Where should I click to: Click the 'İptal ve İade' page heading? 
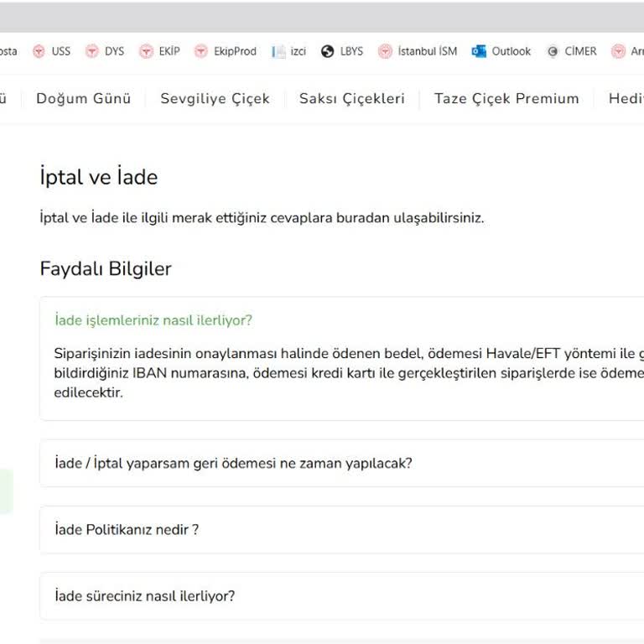(99, 177)
